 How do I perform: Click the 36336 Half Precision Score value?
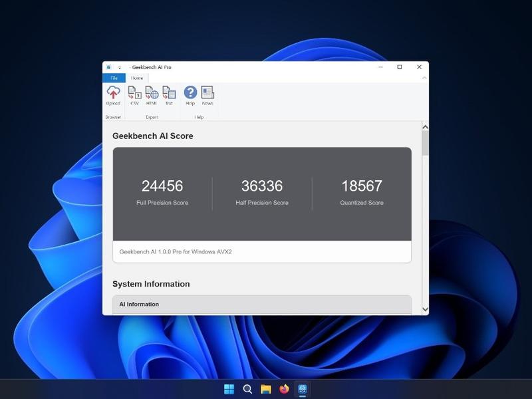click(262, 186)
